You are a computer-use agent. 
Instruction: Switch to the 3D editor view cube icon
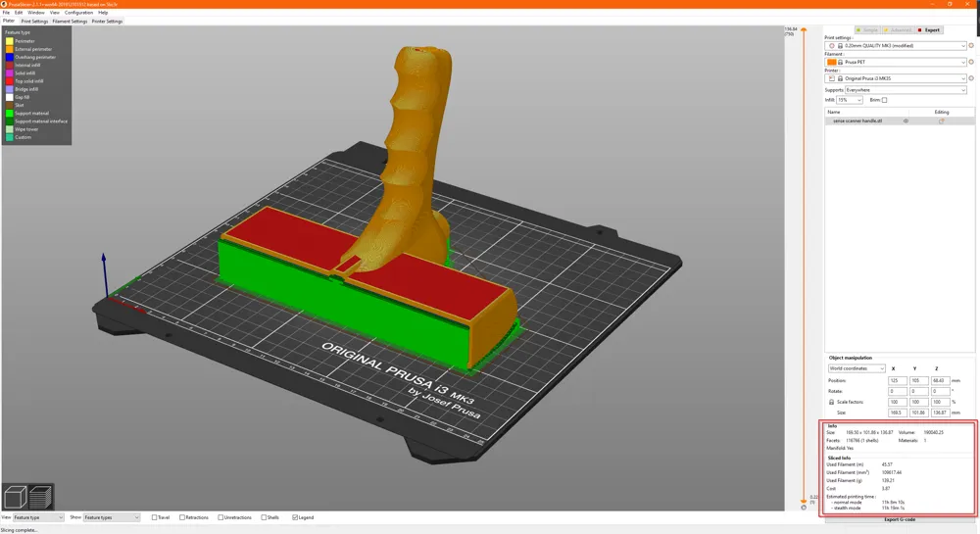coord(15,497)
